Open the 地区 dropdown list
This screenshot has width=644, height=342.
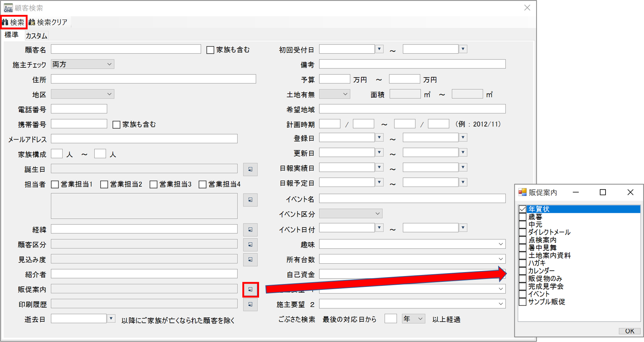[82, 94]
